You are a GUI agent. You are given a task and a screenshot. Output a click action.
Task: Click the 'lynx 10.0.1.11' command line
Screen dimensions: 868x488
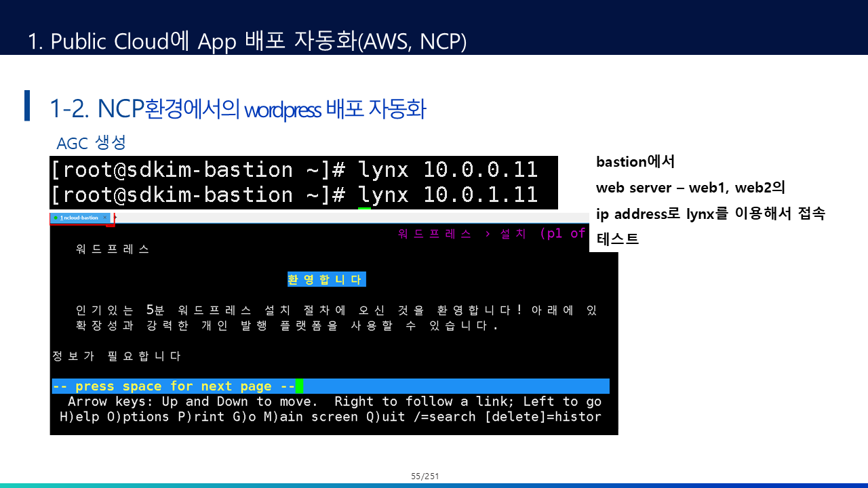pyautogui.click(x=295, y=195)
